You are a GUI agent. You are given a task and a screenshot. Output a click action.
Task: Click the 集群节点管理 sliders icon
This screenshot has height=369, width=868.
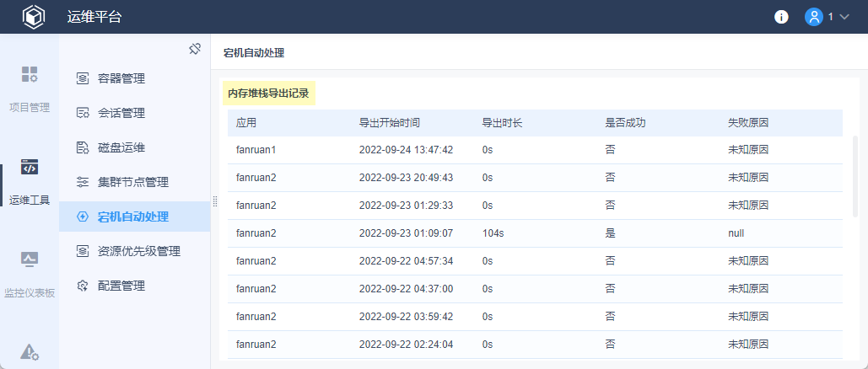(83, 182)
